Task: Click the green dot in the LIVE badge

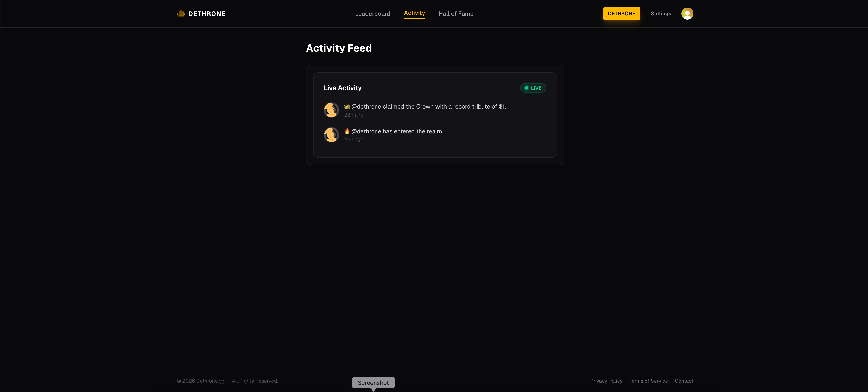Action: [x=526, y=88]
